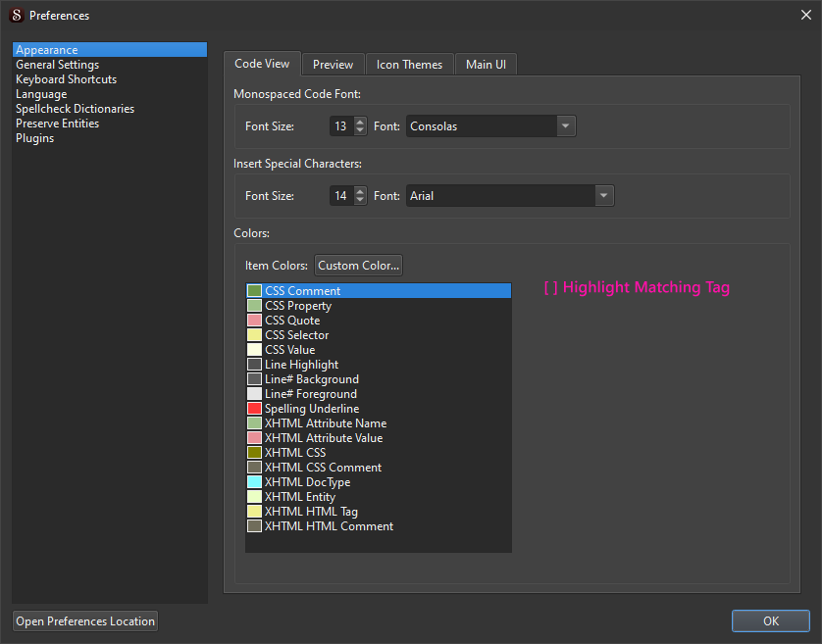This screenshot has width=822, height=644.
Task: Click the Open Preferences Location button
Action: click(x=85, y=620)
